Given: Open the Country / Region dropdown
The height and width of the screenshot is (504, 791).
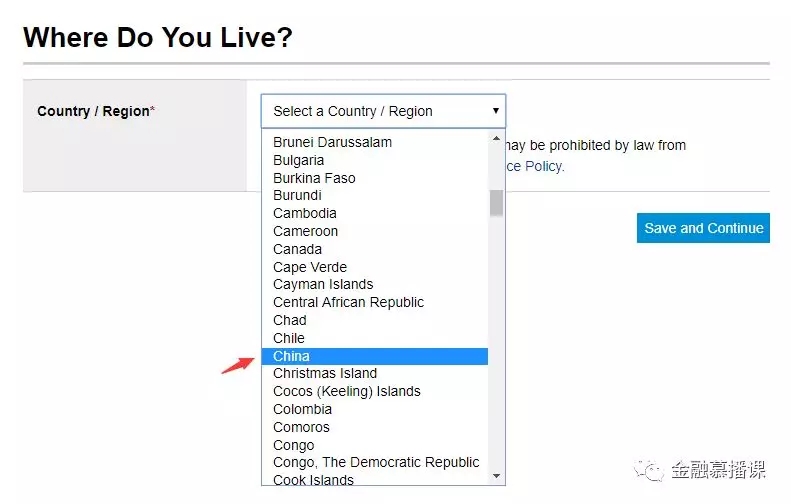Looking at the screenshot, I should click(x=383, y=111).
